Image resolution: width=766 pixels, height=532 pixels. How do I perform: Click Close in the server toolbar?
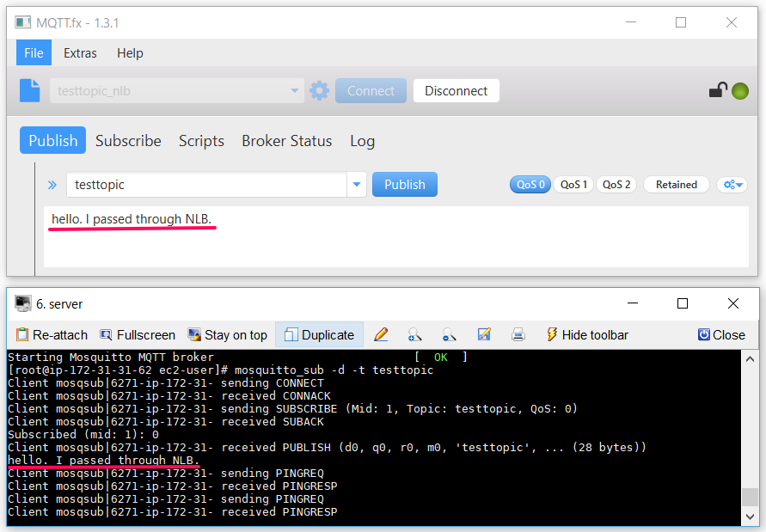(x=721, y=335)
